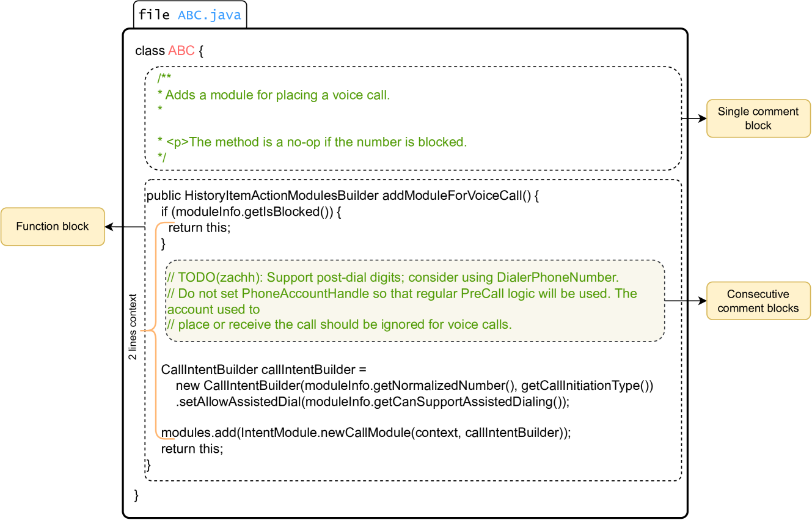Click the red ABC class name
Screen dimensions: 812x520
(x=181, y=51)
